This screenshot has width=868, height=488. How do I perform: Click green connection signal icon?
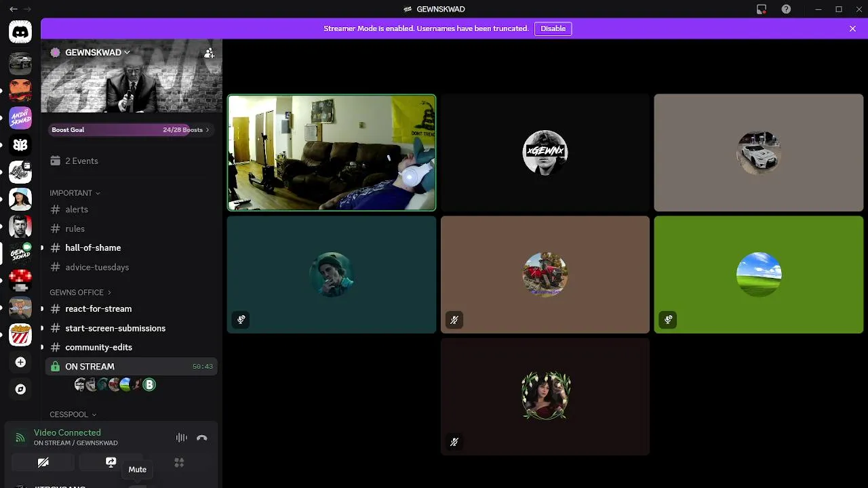[x=20, y=438]
